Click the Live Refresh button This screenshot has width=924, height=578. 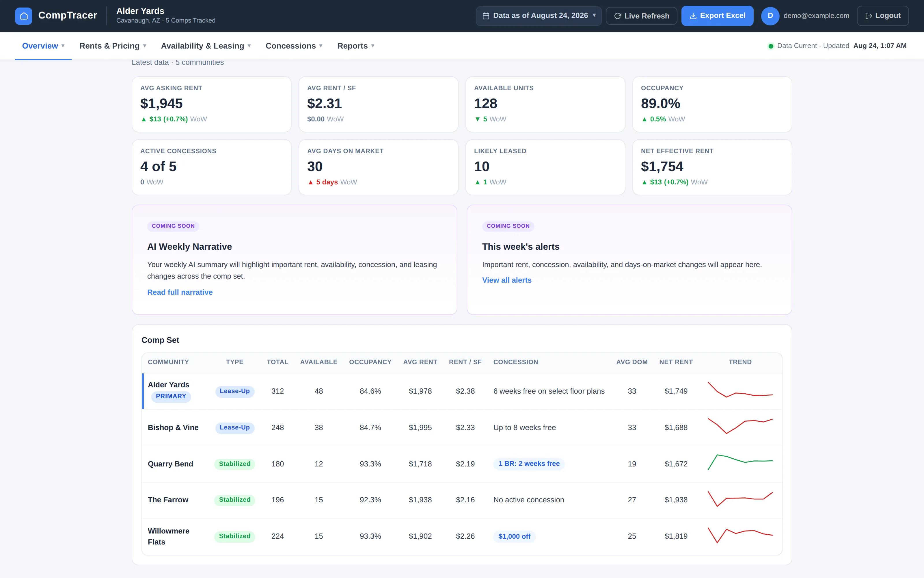pos(641,16)
